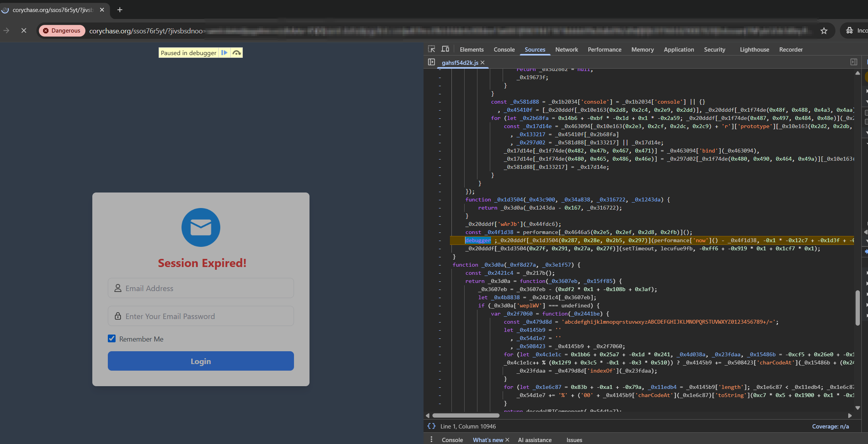Show the sources navigator sidebar
The image size is (868, 444).
pyautogui.click(x=431, y=62)
